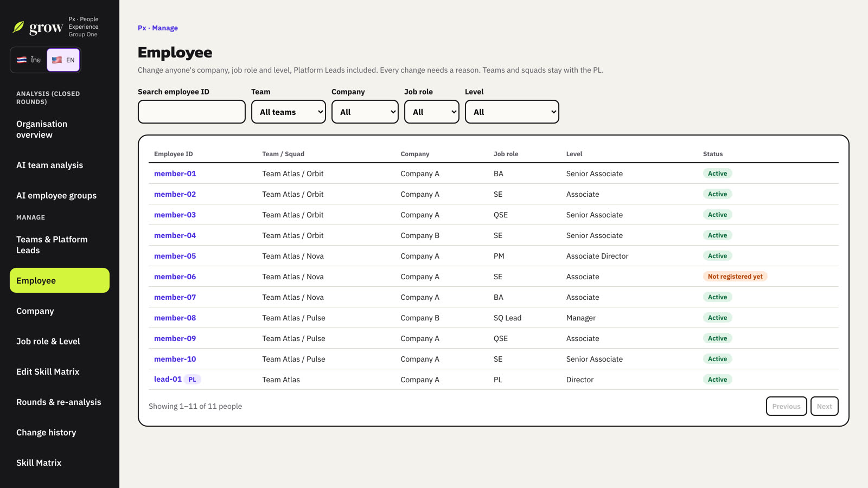Open employee member-10
Screen dimensions: 868x488
click(x=175, y=359)
